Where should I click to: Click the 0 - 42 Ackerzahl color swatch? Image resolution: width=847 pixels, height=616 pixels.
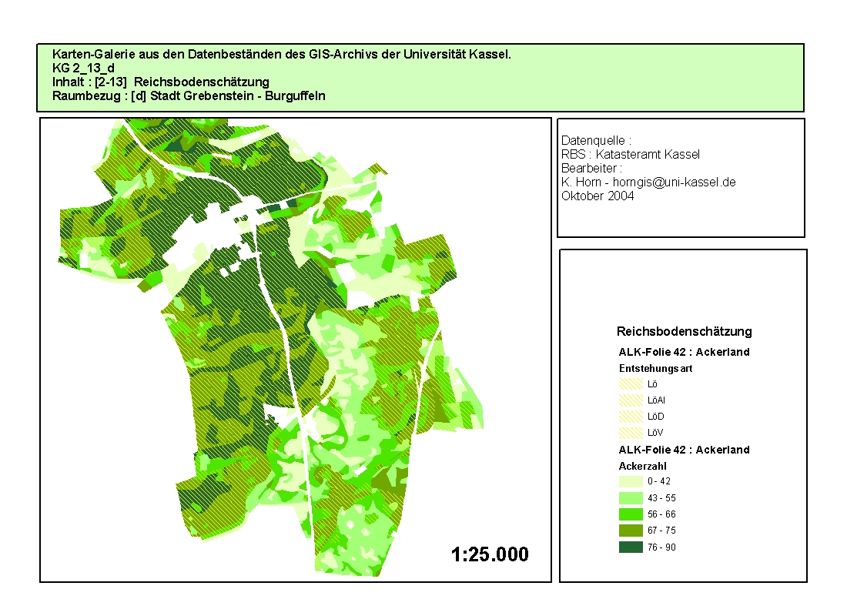pos(631,481)
